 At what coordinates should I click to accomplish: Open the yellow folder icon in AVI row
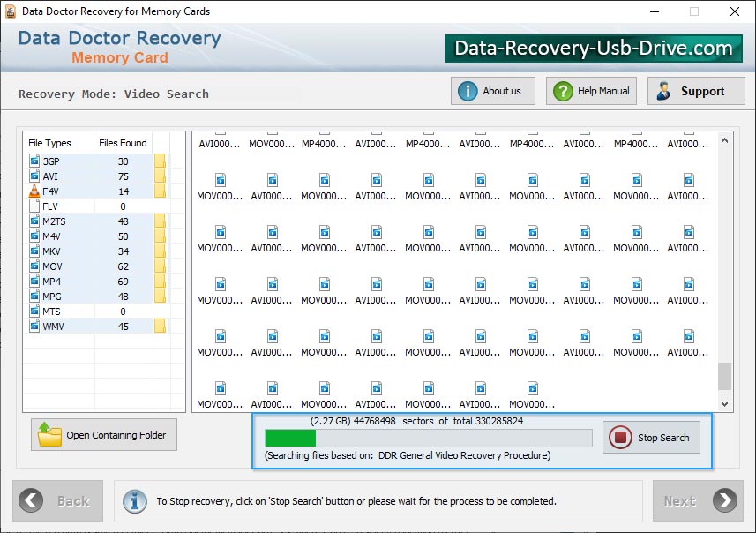click(160, 176)
